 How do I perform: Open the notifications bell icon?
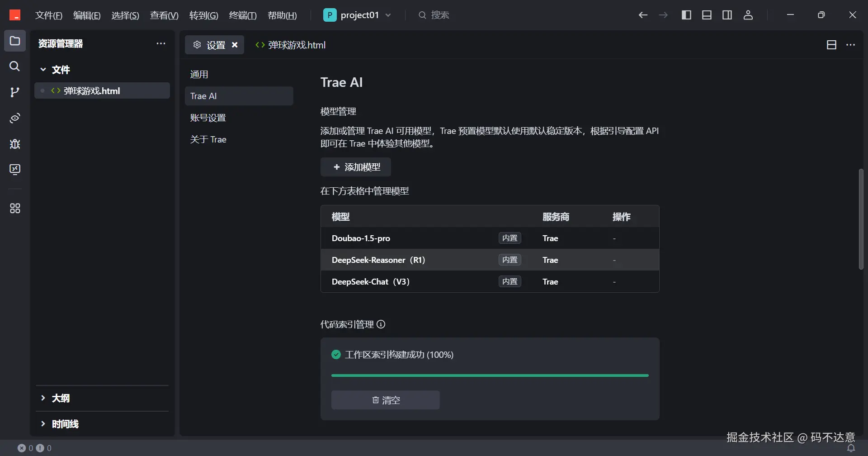pyautogui.click(x=851, y=448)
